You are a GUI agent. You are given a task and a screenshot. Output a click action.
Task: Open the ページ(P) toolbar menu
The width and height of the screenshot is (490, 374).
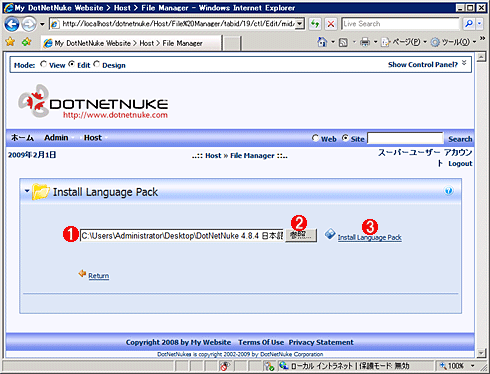tap(404, 42)
